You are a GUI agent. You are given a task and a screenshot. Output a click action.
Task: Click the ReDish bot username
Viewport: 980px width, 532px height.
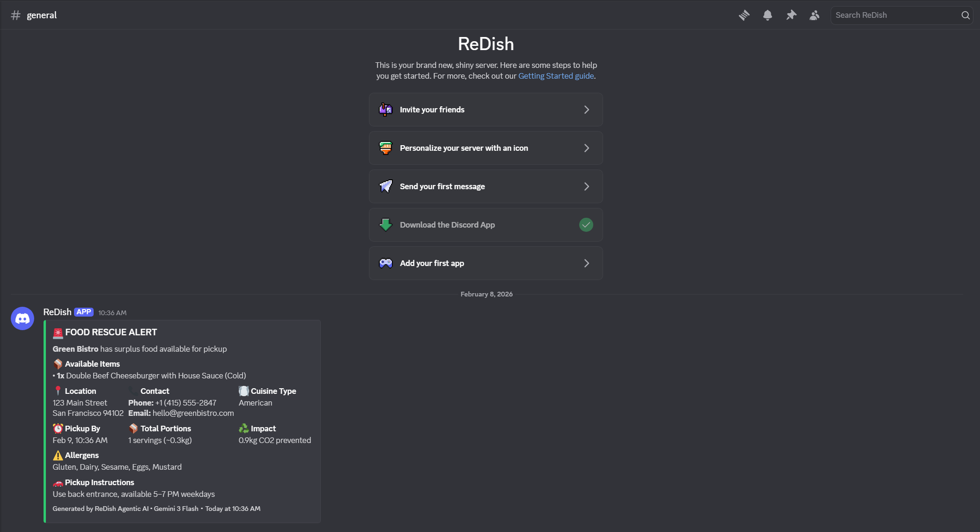tap(57, 312)
